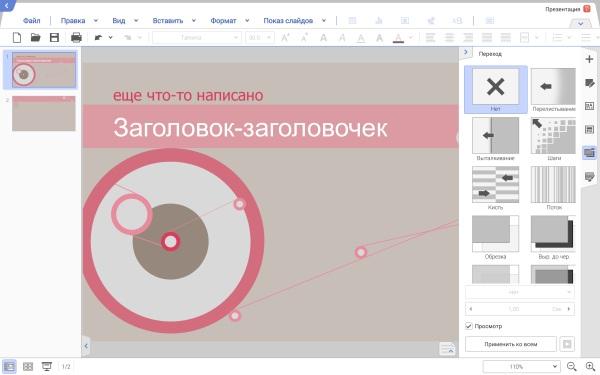600x375 pixels.
Task: Create a new document with the blank page icon
Action: tap(17, 38)
